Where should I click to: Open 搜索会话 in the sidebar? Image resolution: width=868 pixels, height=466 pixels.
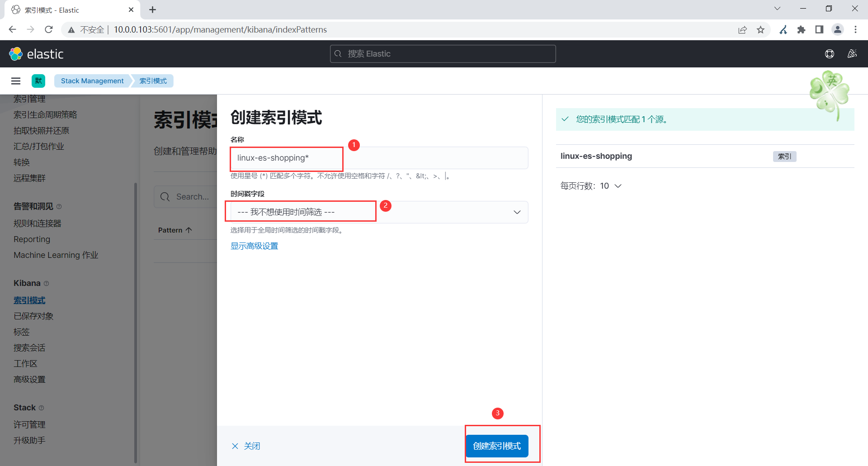29,348
